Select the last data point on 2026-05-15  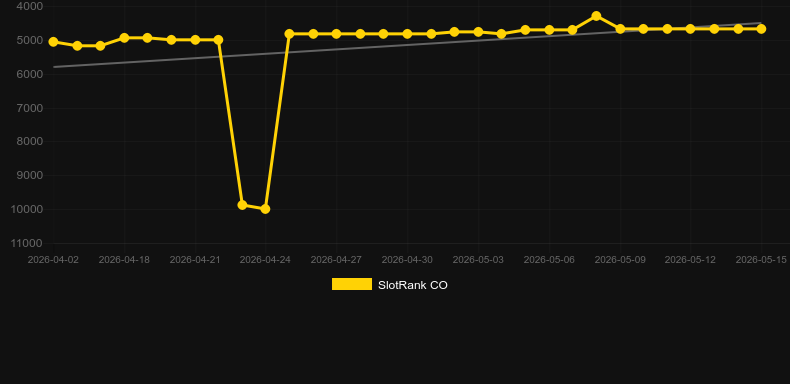coord(761,29)
